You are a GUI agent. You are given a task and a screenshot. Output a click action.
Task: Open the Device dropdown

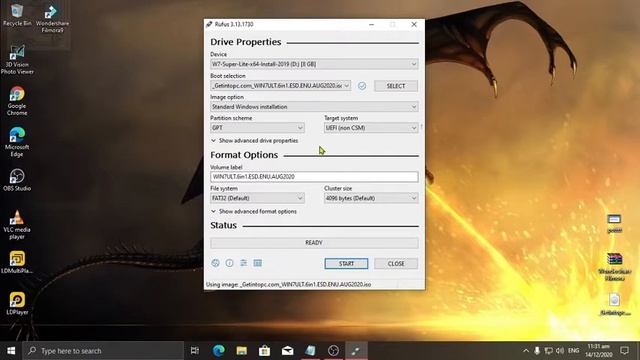point(314,64)
